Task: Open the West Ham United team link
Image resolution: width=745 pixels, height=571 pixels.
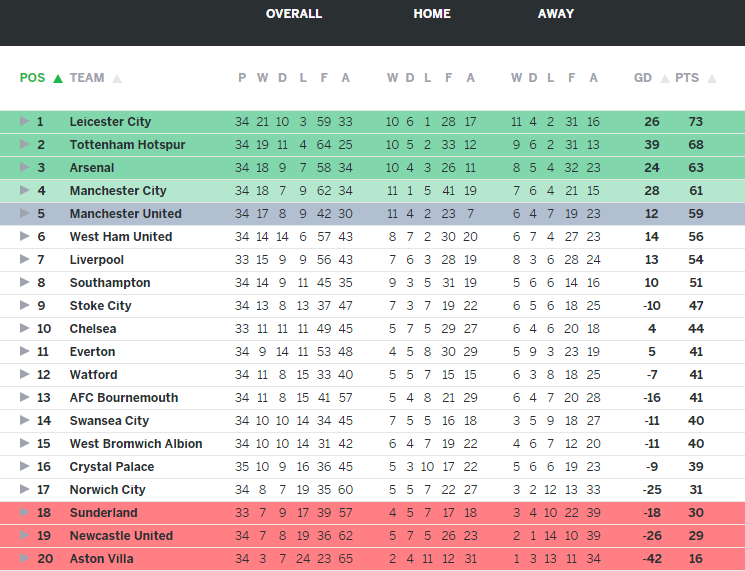Action: point(120,237)
